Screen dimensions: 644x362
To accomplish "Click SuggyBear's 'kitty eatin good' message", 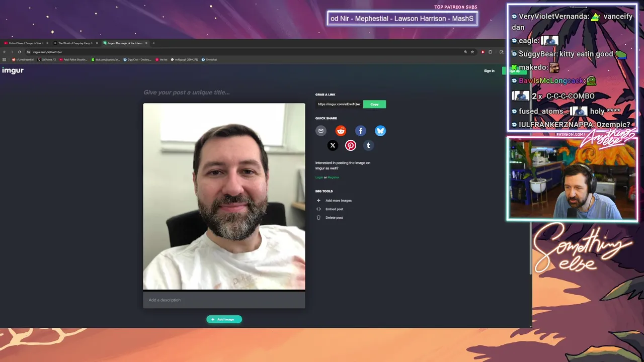I will (x=569, y=54).
